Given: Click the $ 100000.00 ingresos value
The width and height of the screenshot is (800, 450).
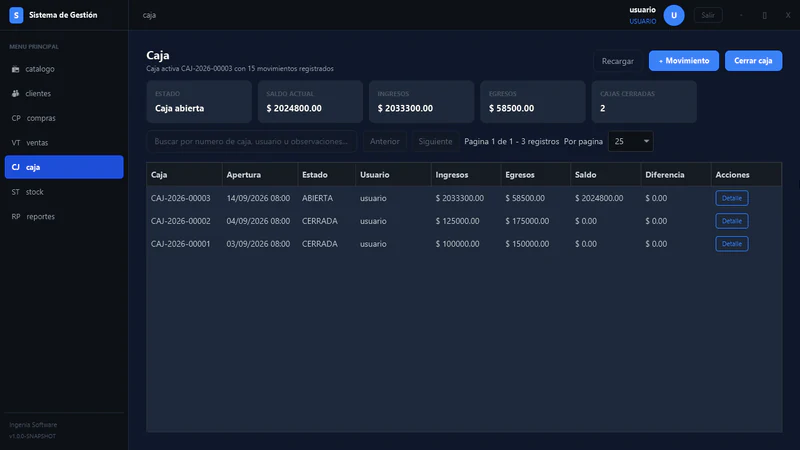Looking at the screenshot, I should (457, 244).
